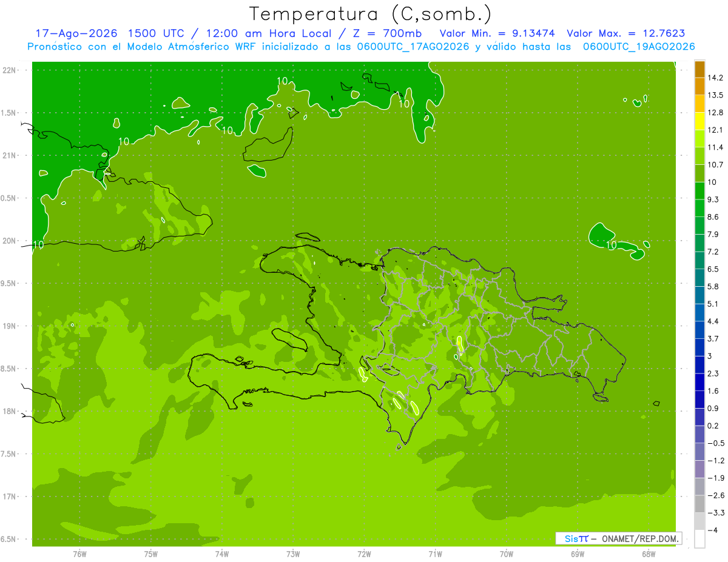This screenshot has width=728, height=562.
Task: Click the truncated "1.5N" latitude label
Action: click(x=9, y=113)
